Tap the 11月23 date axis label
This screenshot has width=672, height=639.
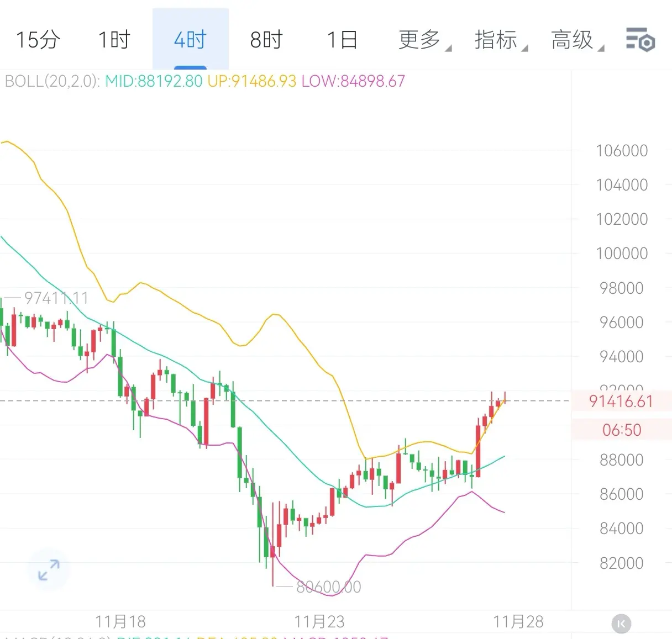319,622
